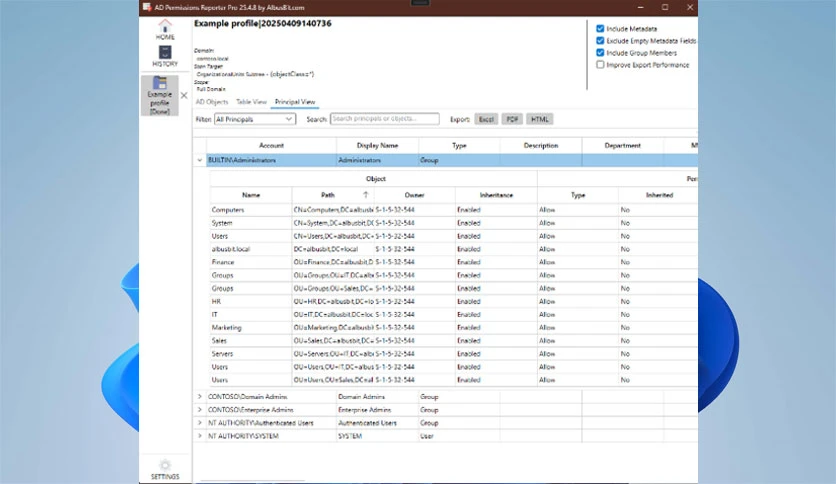Select the IT object row
The width and height of the screenshot is (836, 484).
(454, 314)
